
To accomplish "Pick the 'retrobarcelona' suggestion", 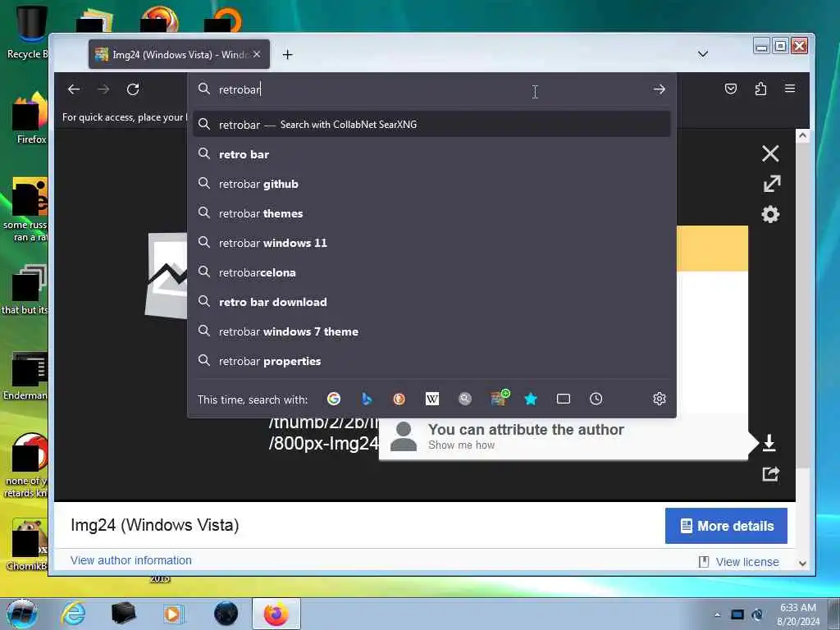I will (x=431, y=272).
